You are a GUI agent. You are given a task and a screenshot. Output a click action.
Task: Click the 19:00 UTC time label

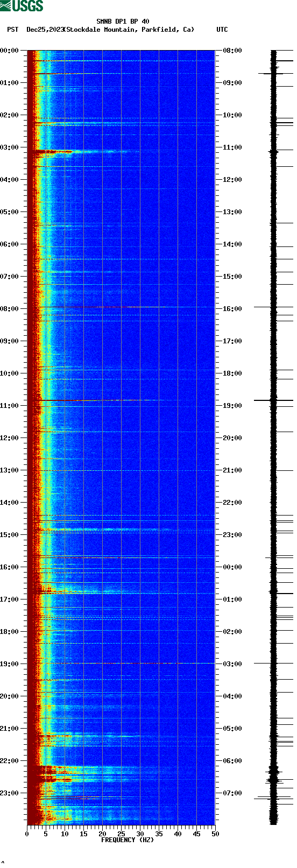pyautogui.click(x=232, y=406)
